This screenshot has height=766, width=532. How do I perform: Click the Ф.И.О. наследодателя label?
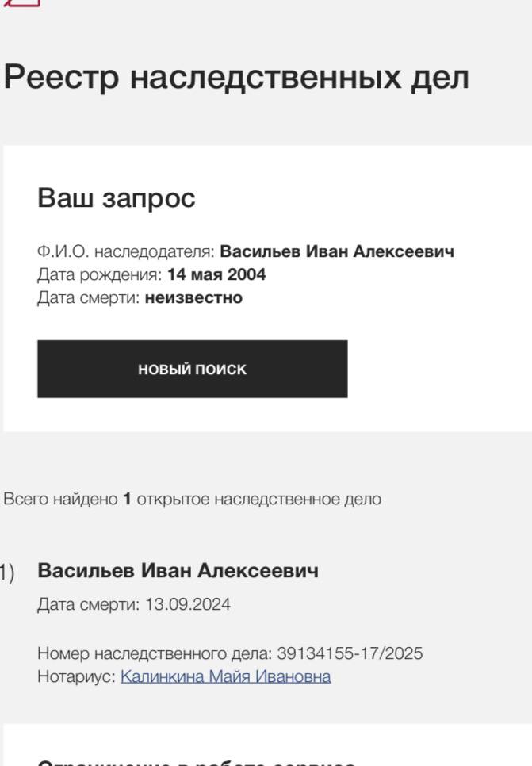coord(125,252)
